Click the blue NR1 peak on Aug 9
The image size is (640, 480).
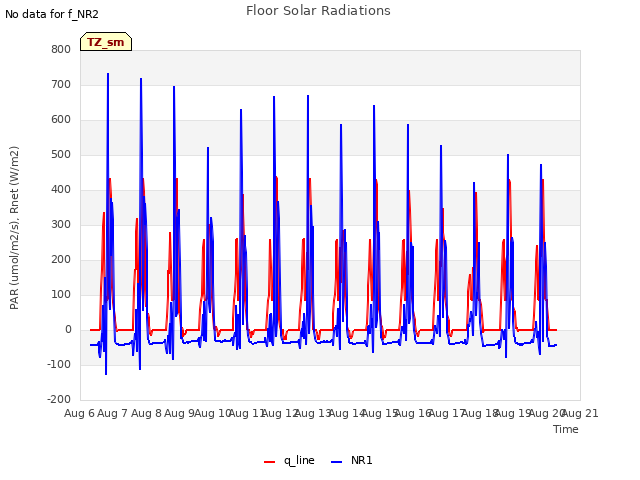point(208,148)
